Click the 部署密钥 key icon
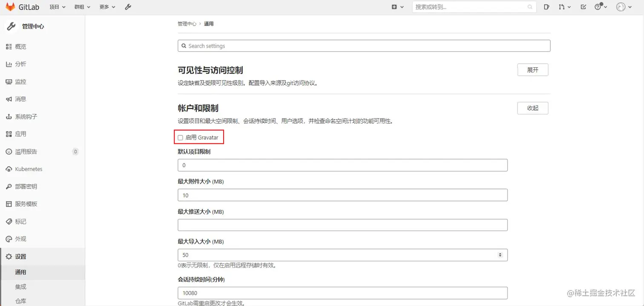The width and height of the screenshot is (644, 306). click(9, 186)
